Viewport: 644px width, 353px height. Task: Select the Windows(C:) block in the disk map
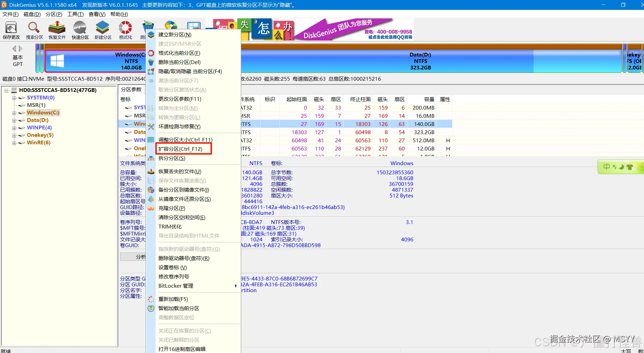96,61
